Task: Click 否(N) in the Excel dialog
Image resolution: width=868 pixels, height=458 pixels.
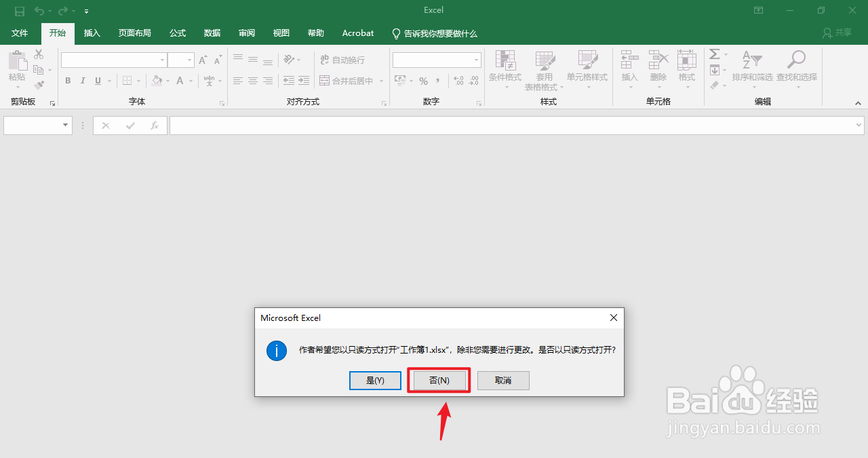Action: pyautogui.click(x=439, y=381)
